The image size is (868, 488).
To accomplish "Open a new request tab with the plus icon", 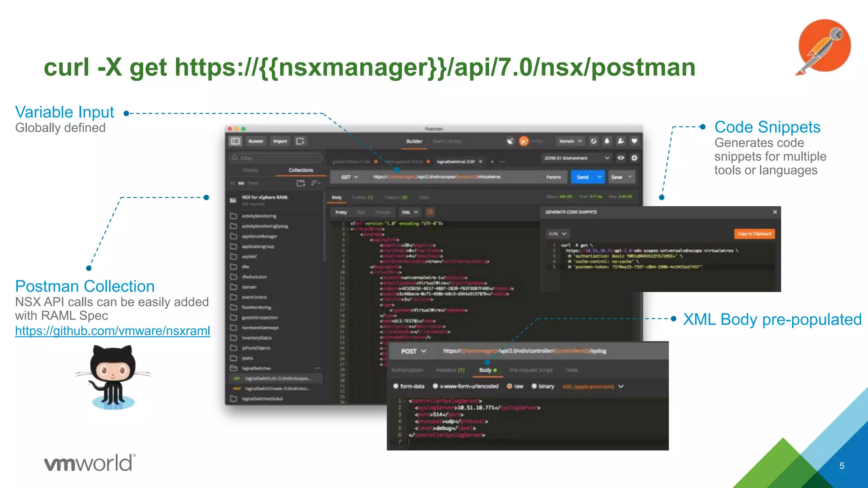I will 492,161.
